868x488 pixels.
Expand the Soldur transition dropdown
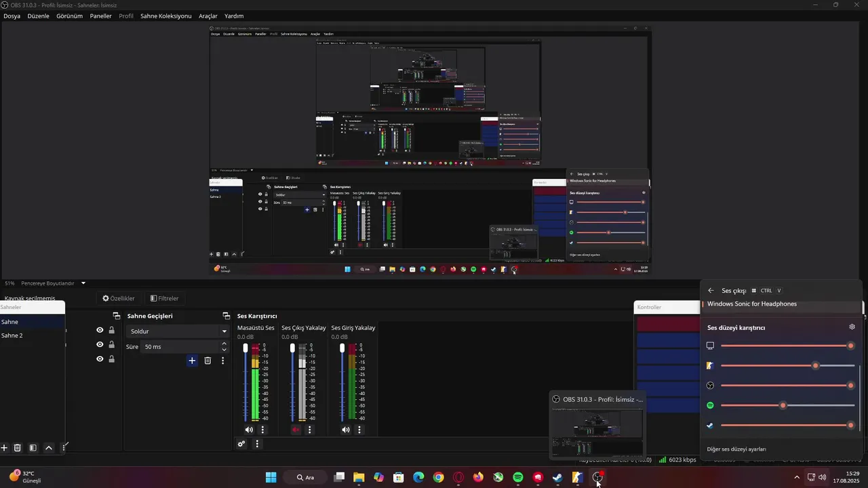[178, 331]
